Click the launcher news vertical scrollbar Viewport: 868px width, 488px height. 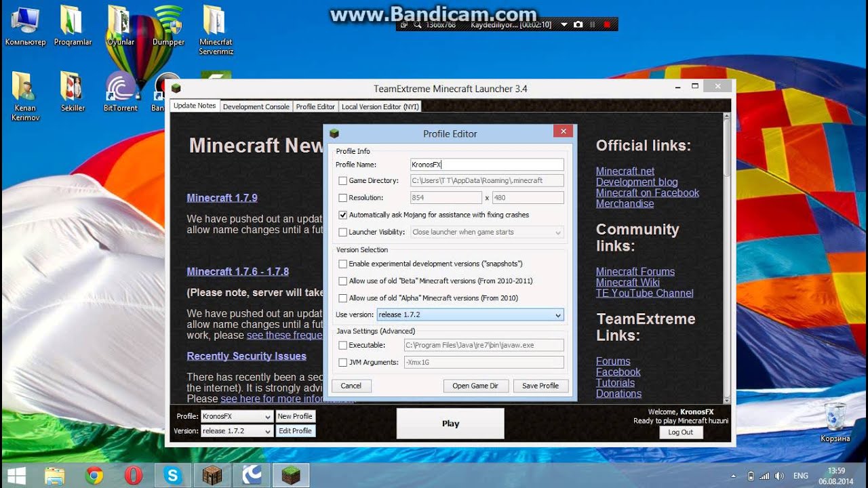[x=727, y=258]
